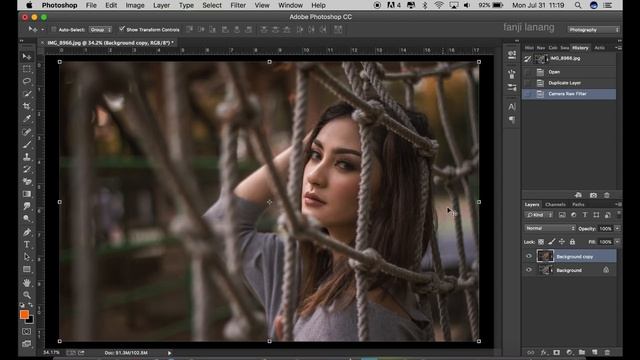The image size is (640, 360).
Task: Select the Clone Stamp tool
Action: [27, 157]
